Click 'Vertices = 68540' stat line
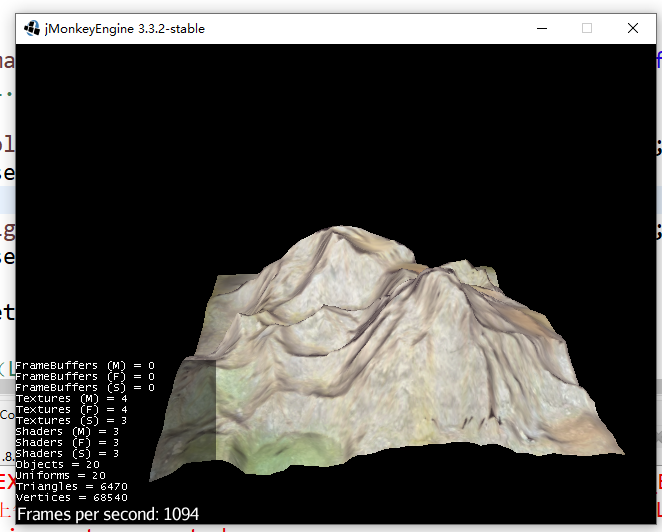 tap(71, 497)
